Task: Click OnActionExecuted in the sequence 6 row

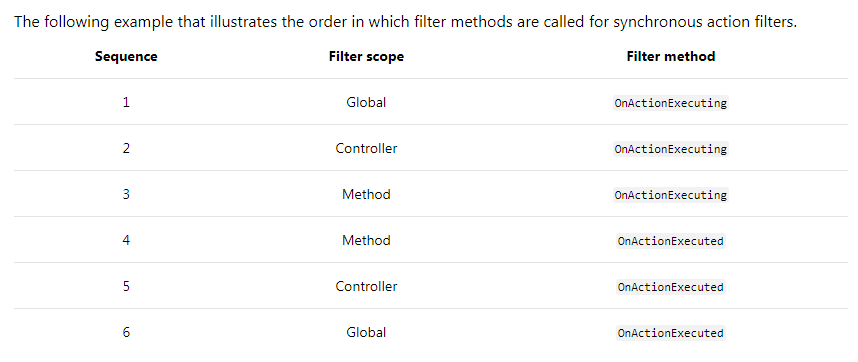Action: pyautogui.click(x=671, y=332)
